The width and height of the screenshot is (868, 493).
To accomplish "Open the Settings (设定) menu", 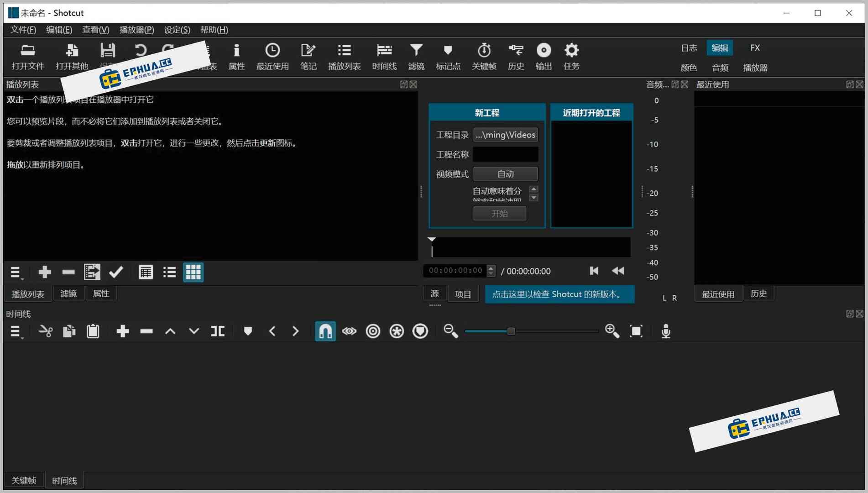I will pyautogui.click(x=176, y=30).
